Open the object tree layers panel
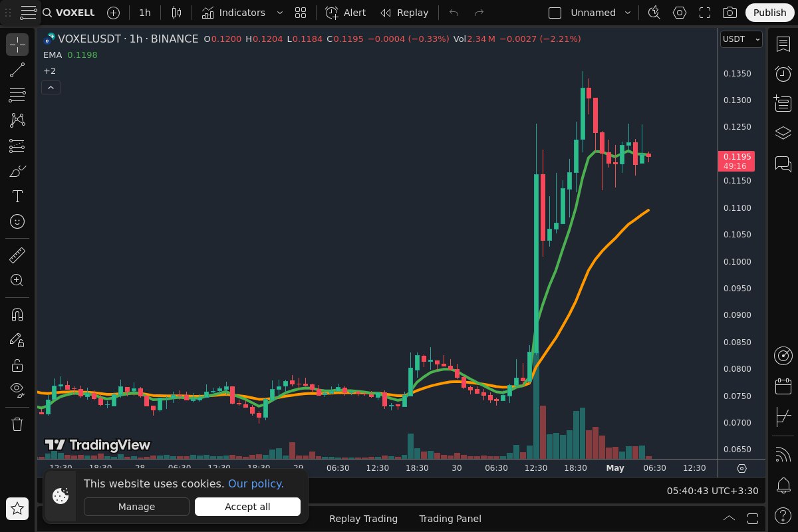Image resolution: width=798 pixels, height=532 pixels. [783, 134]
